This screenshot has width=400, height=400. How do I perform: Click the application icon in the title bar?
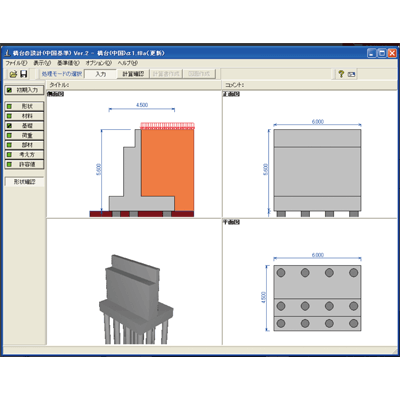(x=8, y=53)
